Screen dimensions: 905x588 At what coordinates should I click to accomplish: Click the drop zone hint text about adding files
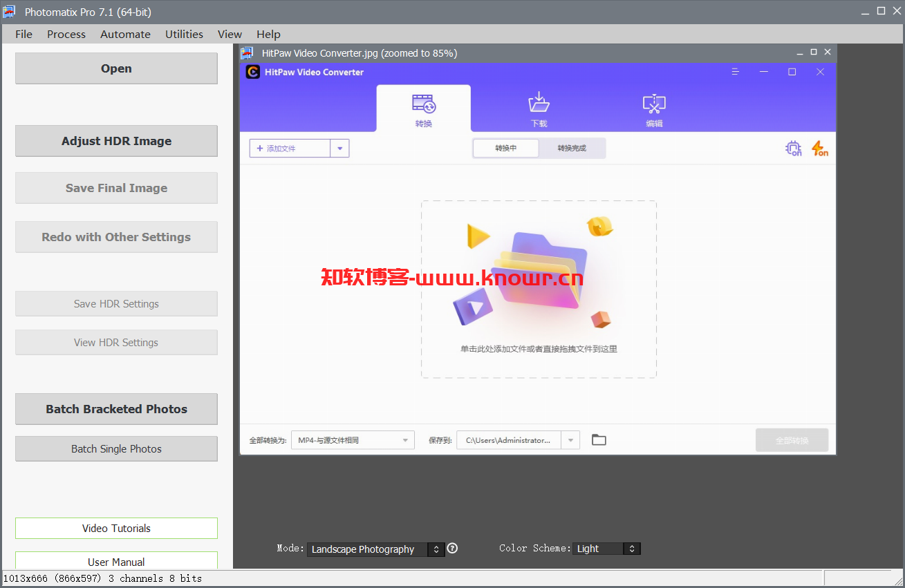pyautogui.click(x=539, y=349)
